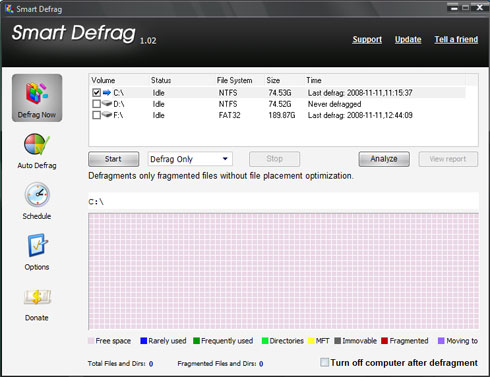Open the Tell a friend link
490x377 pixels.
456,39
